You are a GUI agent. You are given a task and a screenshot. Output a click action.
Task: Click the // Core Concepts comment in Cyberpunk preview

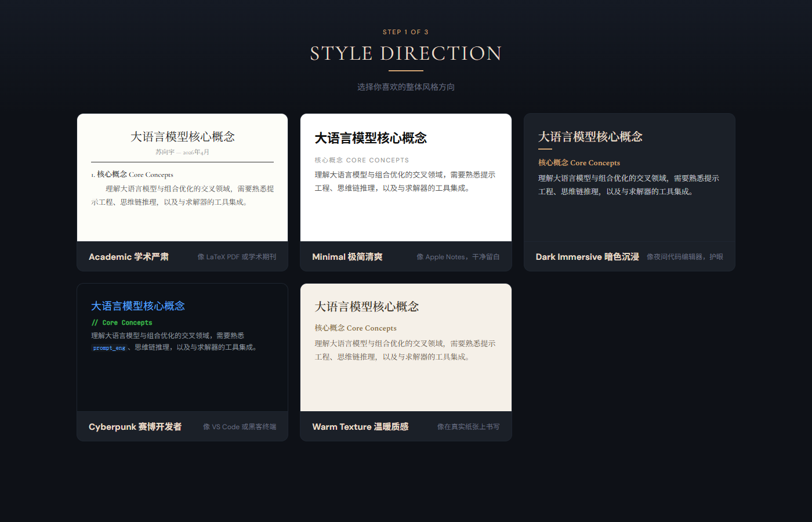(x=122, y=322)
